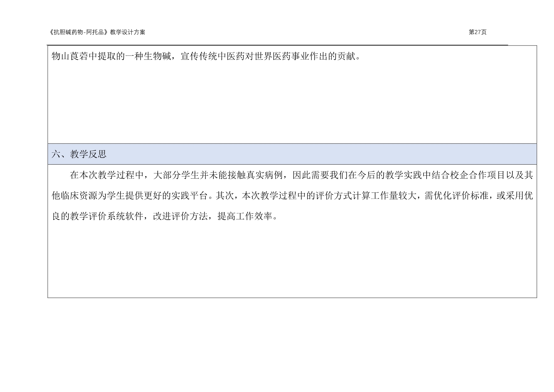
Task: Click the empty area below 教学反思 paragraph
Action: tap(292, 259)
